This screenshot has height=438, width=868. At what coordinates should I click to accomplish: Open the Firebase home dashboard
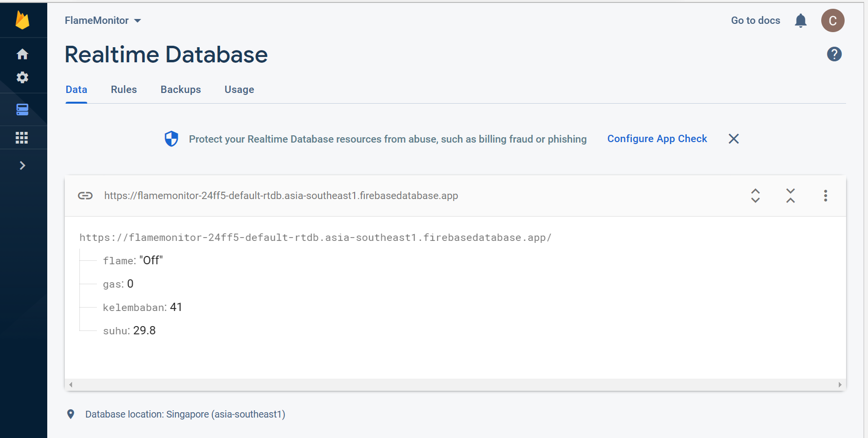click(x=23, y=54)
